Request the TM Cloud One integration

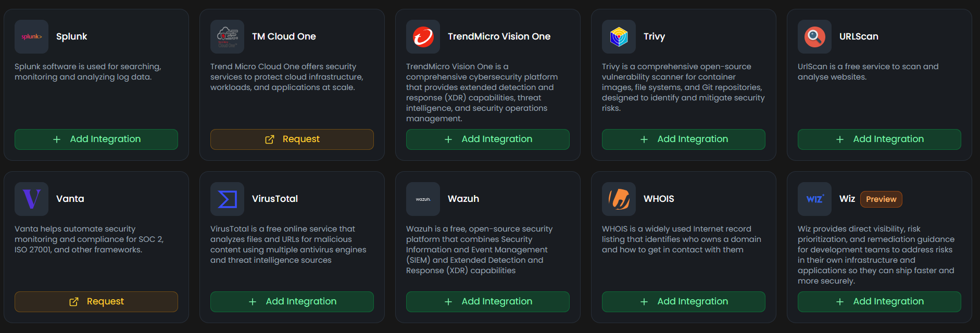[x=292, y=139]
